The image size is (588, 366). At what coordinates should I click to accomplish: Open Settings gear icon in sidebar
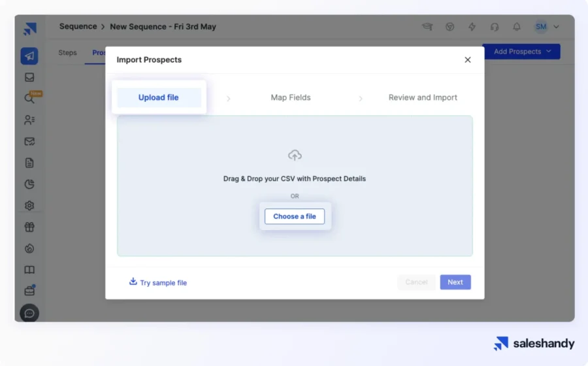(x=29, y=205)
